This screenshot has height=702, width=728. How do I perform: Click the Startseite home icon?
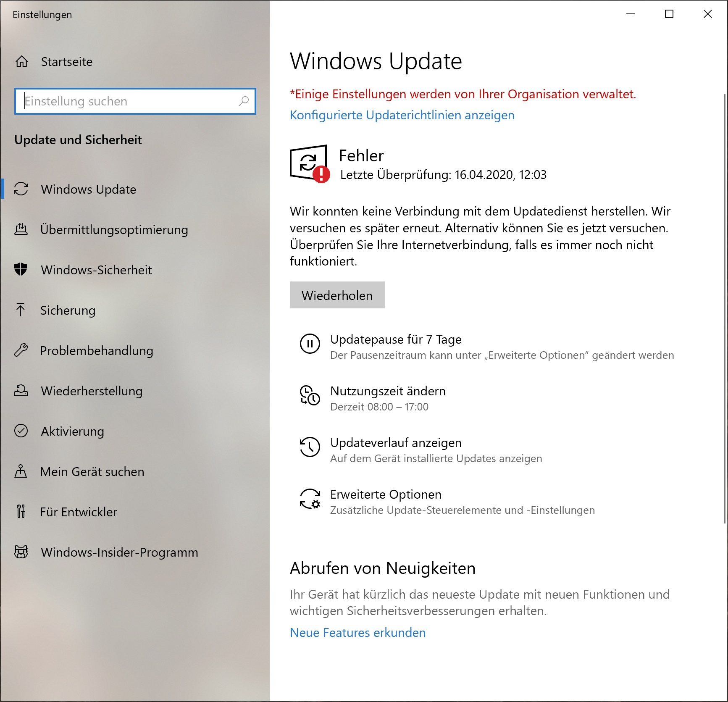point(22,62)
